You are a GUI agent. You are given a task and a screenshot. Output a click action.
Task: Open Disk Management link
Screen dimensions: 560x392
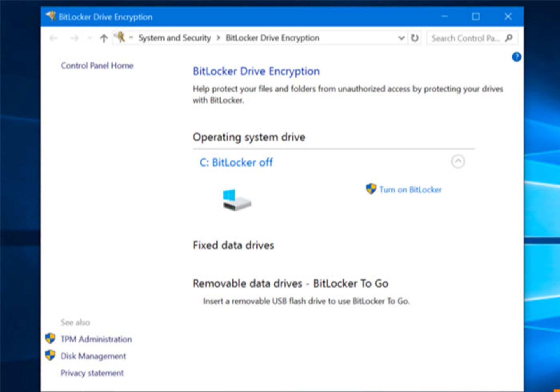pos(93,356)
